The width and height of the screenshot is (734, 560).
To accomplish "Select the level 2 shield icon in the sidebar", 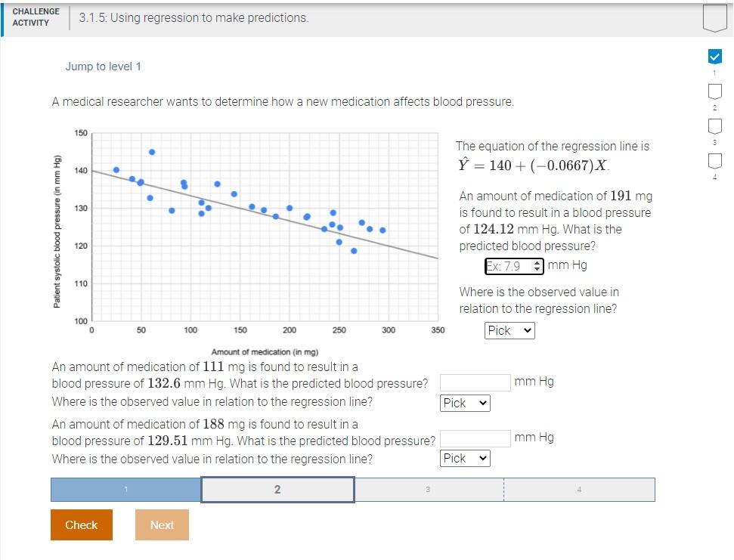I will click(714, 91).
